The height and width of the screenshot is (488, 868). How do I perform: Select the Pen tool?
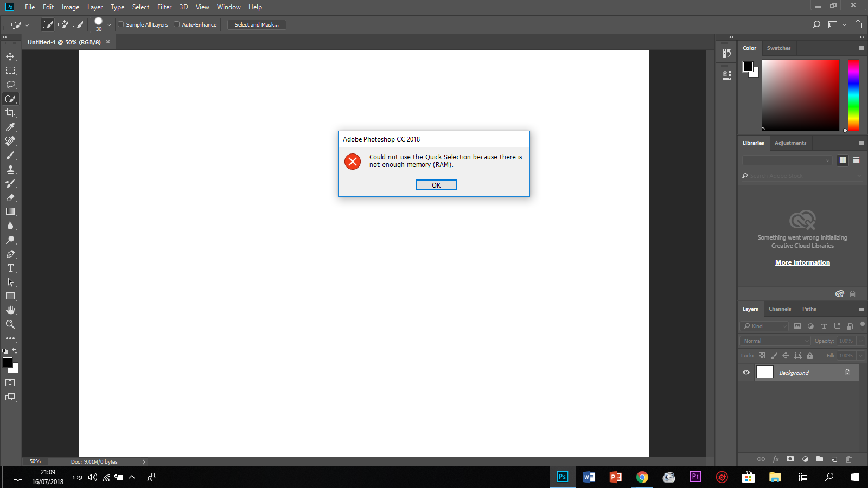(x=10, y=254)
